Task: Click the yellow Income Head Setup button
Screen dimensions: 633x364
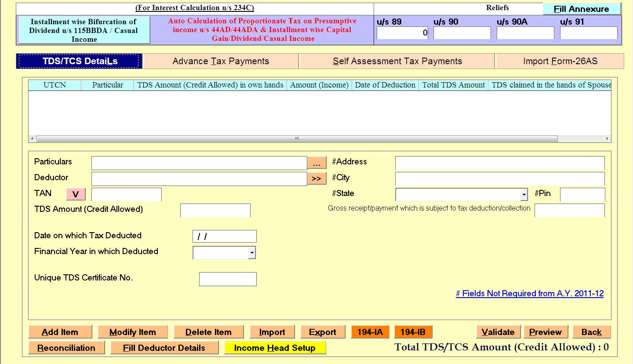Action: pos(275,348)
